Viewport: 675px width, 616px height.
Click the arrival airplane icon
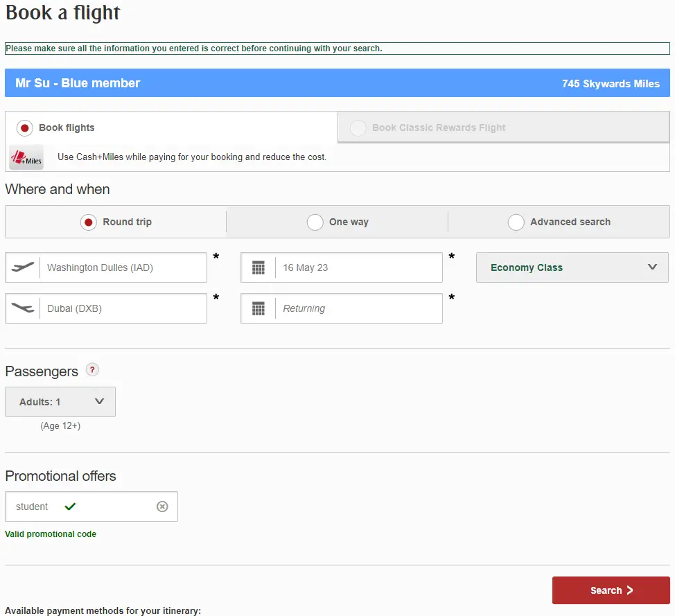[x=23, y=308]
